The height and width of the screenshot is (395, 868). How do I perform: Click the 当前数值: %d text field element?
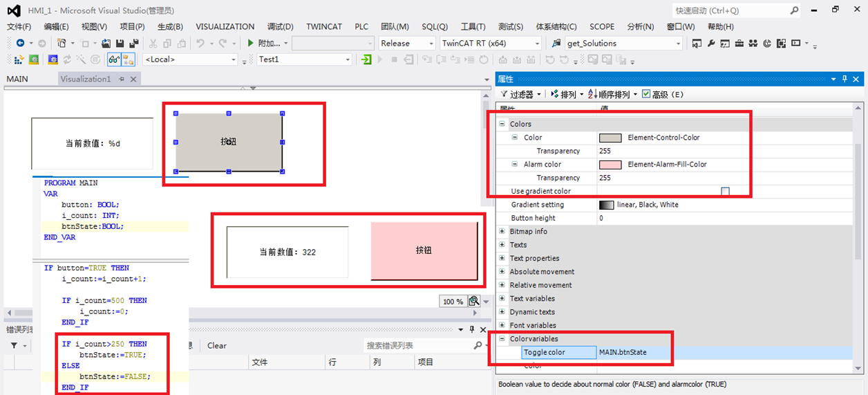click(92, 143)
